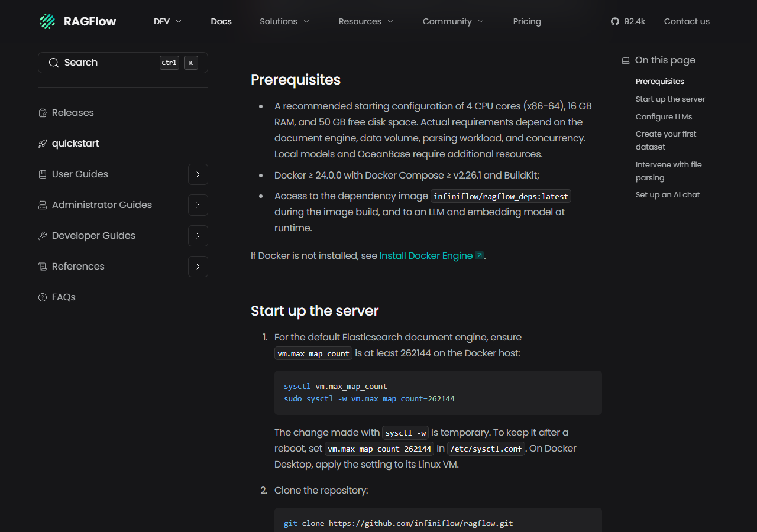Click the external link icon after Install Docker Engine
The image size is (757, 532).
point(480,255)
